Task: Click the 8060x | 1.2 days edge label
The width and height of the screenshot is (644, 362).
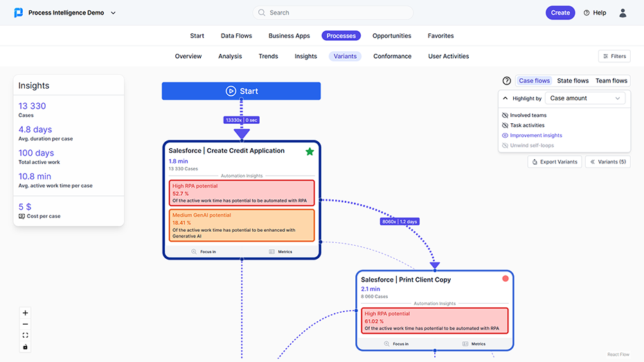Action: point(400,221)
